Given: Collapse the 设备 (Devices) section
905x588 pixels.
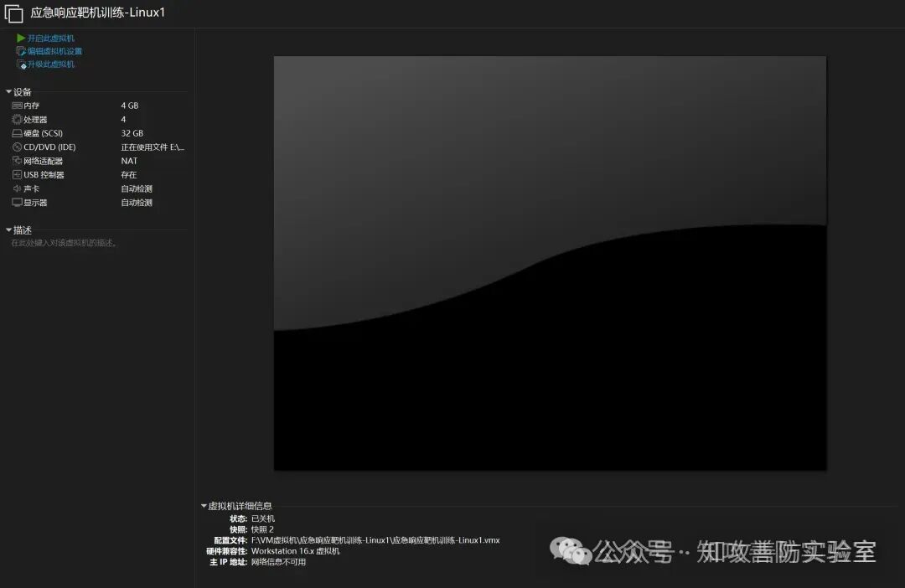Looking at the screenshot, I should pyautogui.click(x=8, y=92).
